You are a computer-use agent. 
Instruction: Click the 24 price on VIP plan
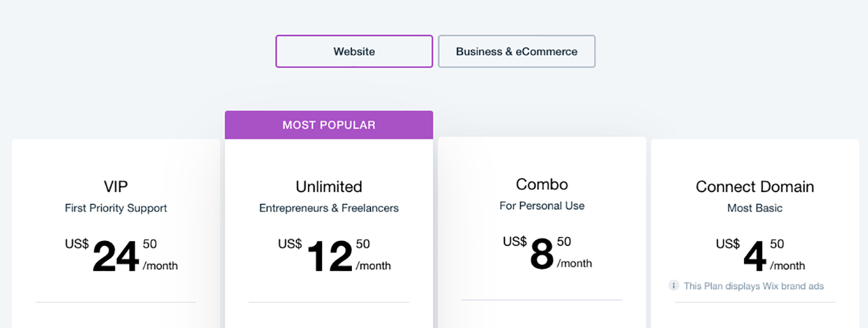(x=115, y=257)
